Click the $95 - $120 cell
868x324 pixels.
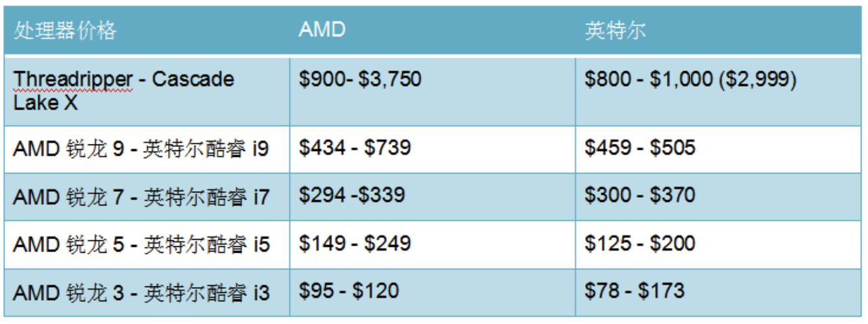(x=432, y=293)
